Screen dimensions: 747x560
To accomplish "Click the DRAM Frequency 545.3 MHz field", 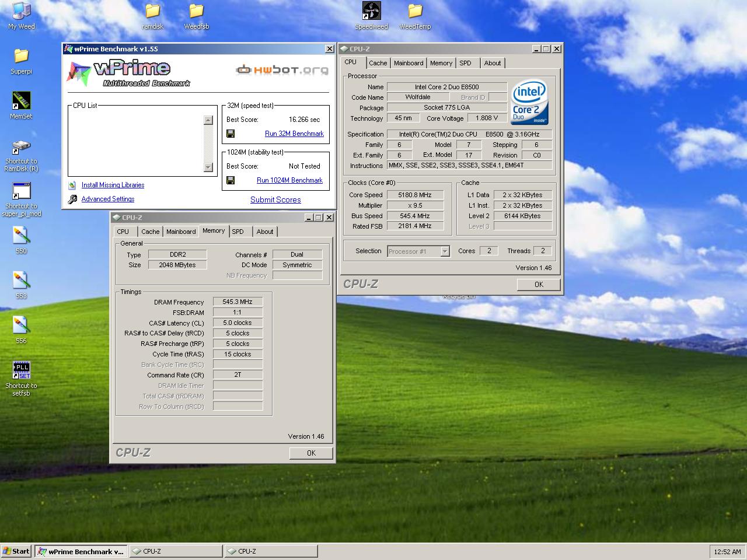I will pyautogui.click(x=238, y=302).
